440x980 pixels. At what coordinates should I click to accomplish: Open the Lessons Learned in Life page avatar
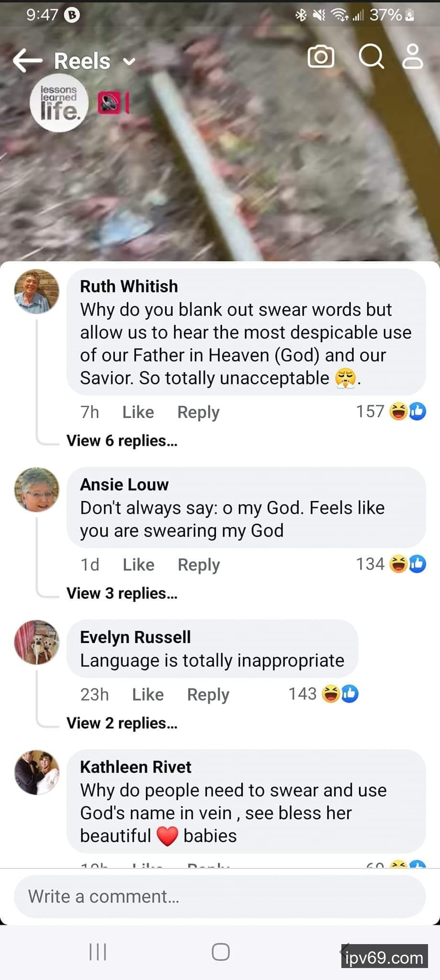coord(59,103)
